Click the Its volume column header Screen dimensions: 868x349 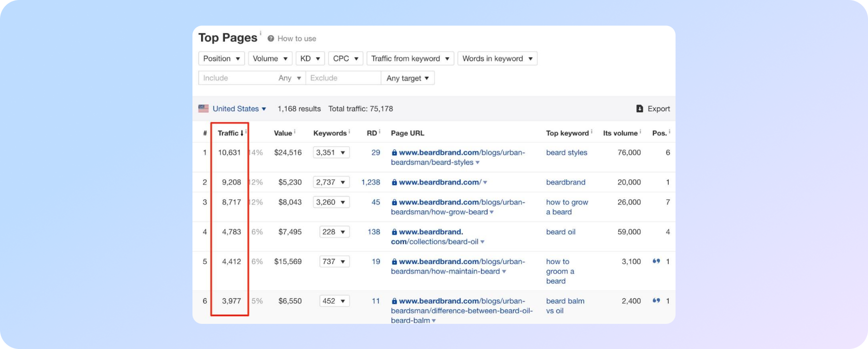[620, 133]
